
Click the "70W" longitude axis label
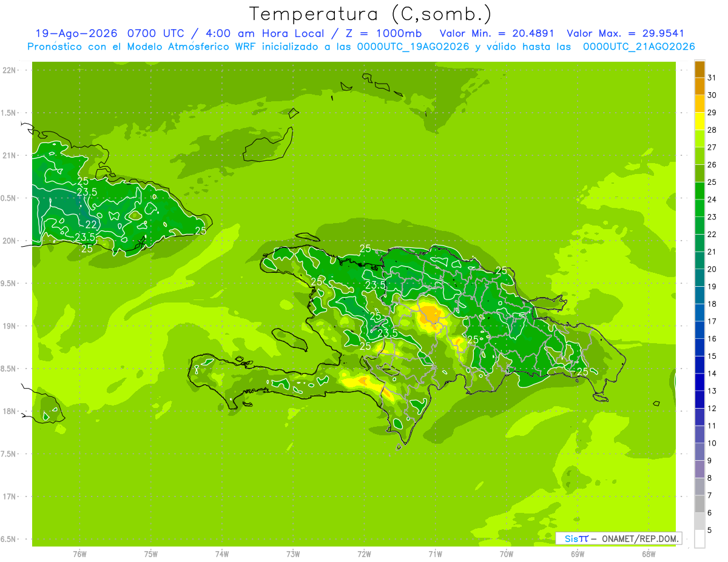[x=507, y=554]
